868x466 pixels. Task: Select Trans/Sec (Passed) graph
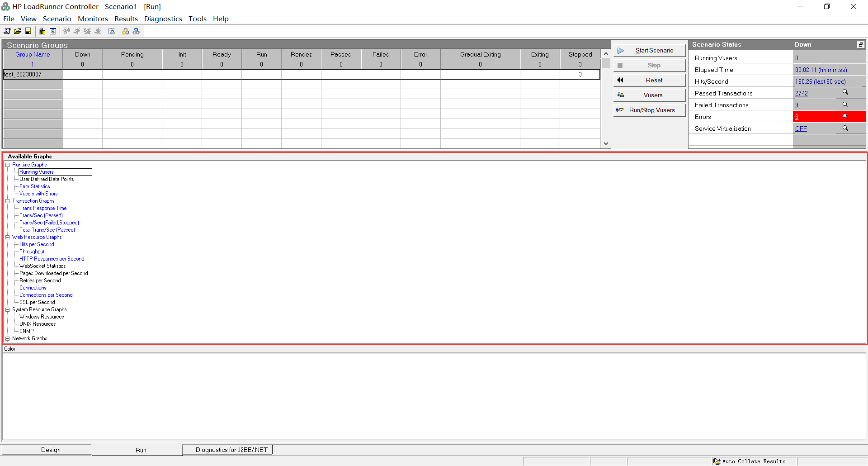[x=41, y=215]
